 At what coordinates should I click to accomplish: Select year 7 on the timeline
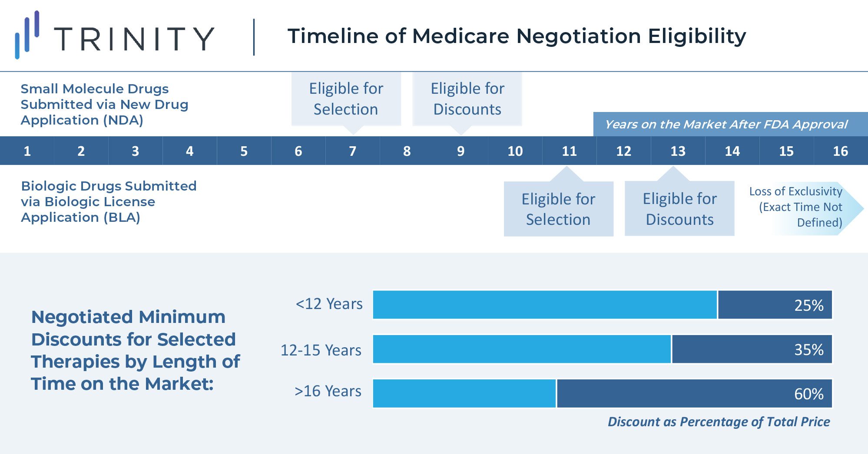[352, 151]
